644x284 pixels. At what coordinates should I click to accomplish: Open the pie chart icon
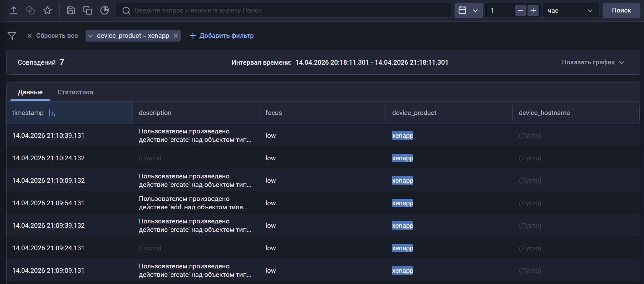[x=105, y=10]
